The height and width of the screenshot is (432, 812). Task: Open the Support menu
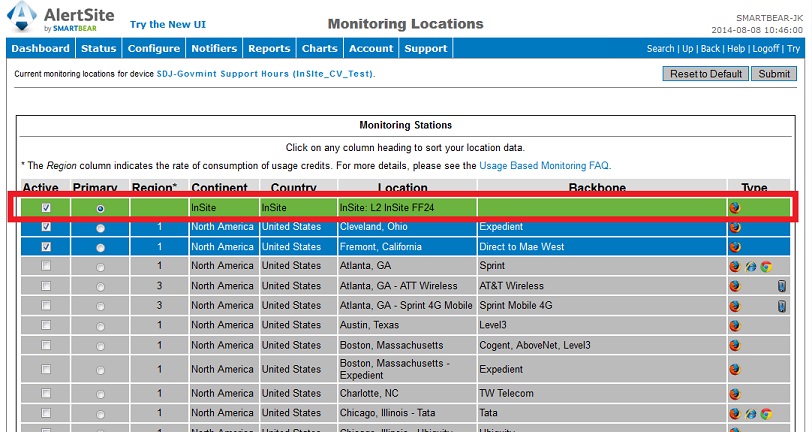pyautogui.click(x=426, y=48)
